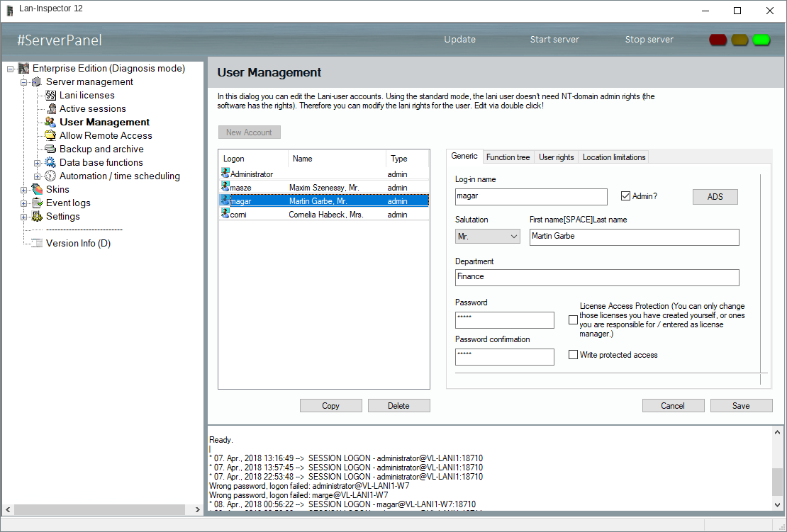Switch to the Function tree tab
787x532 pixels.
(508, 157)
